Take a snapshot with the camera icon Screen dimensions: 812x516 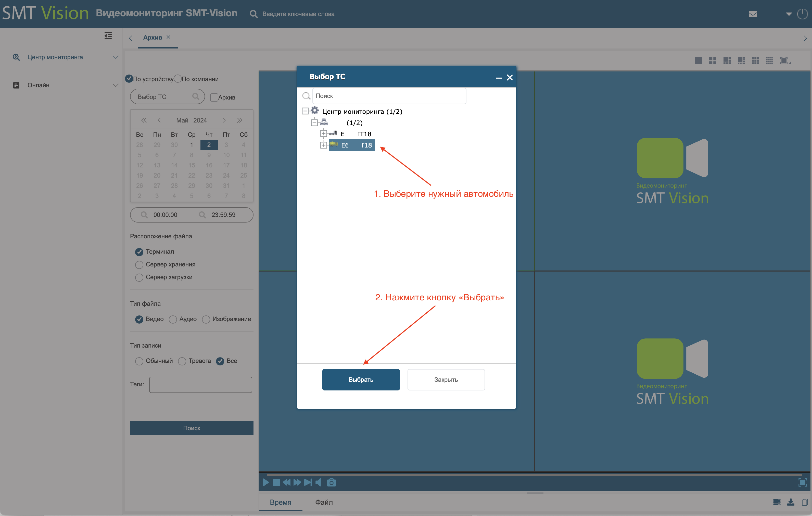[x=332, y=482]
